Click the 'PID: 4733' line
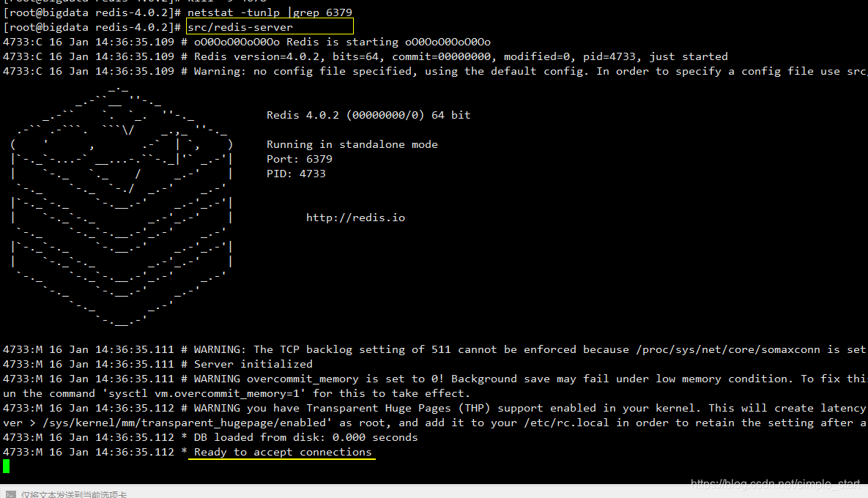 click(x=296, y=174)
